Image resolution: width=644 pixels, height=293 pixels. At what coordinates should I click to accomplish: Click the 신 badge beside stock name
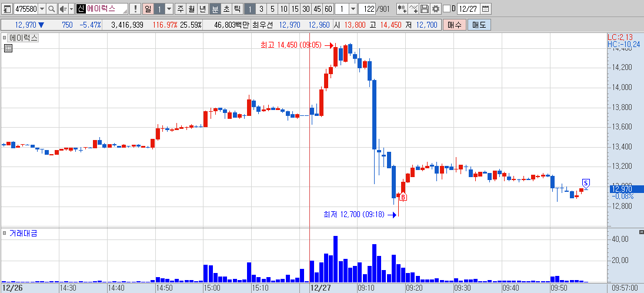81,9
